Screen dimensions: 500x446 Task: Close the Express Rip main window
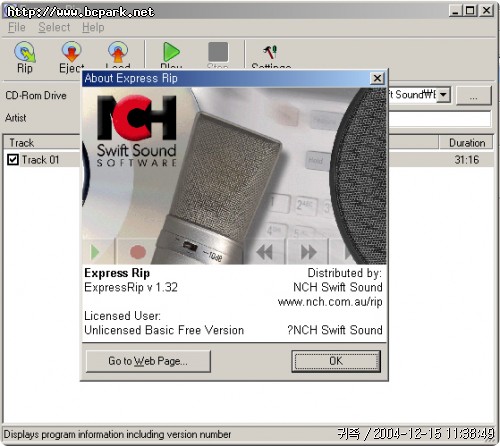[486, 11]
